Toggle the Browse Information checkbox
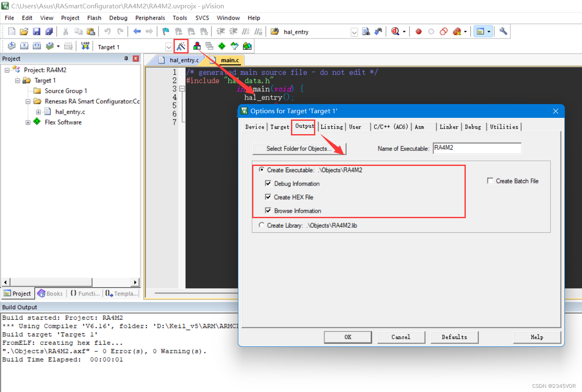Screen dimensions: 582x392 (x=268, y=211)
